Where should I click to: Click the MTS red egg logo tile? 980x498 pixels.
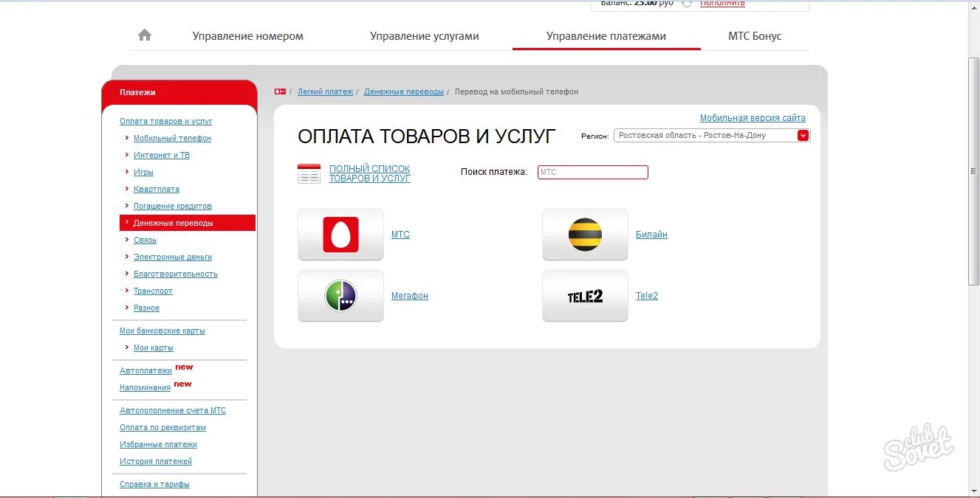pyautogui.click(x=340, y=235)
